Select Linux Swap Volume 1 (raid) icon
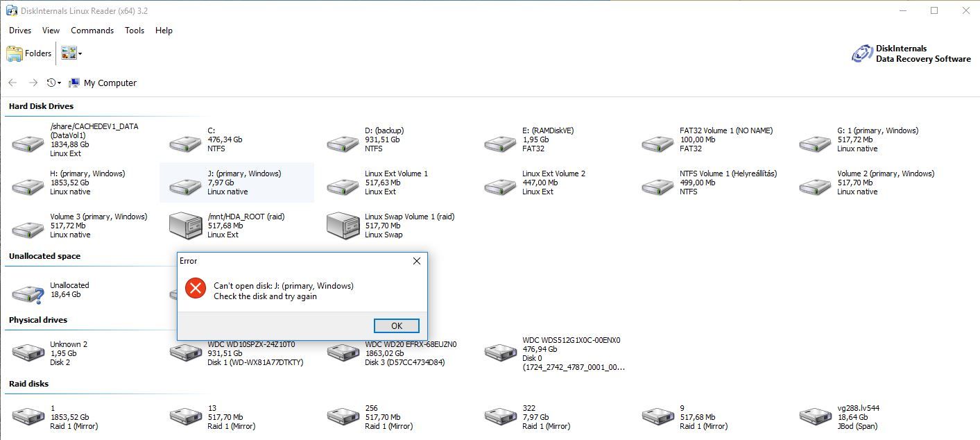 tap(343, 226)
